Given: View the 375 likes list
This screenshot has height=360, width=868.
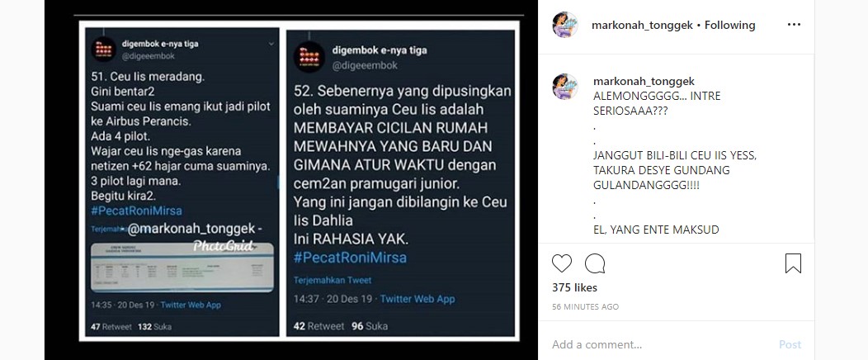Looking at the screenshot, I should tap(574, 287).
